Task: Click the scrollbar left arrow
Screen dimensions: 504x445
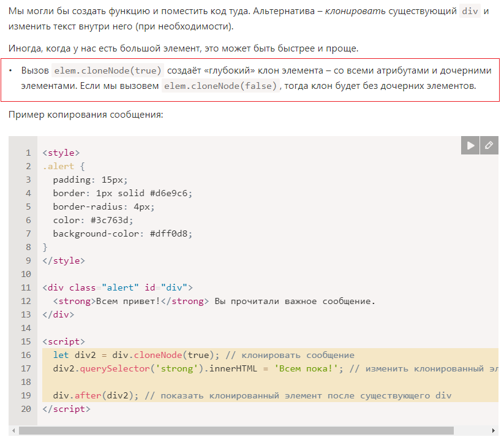Action: tap(13, 430)
